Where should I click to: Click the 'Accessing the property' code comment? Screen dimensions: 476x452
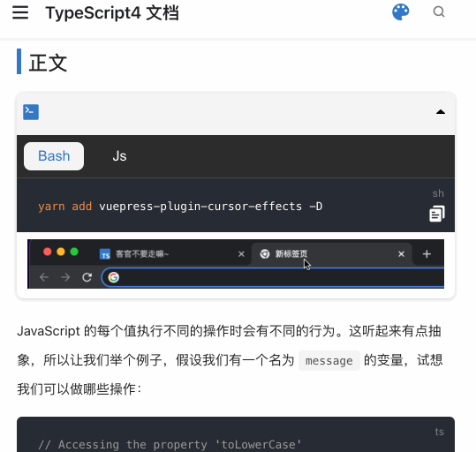tap(170, 444)
